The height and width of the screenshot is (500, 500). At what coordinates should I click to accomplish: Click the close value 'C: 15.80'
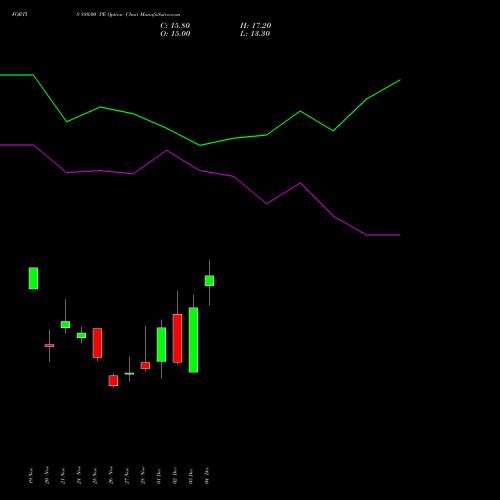click(175, 26)
